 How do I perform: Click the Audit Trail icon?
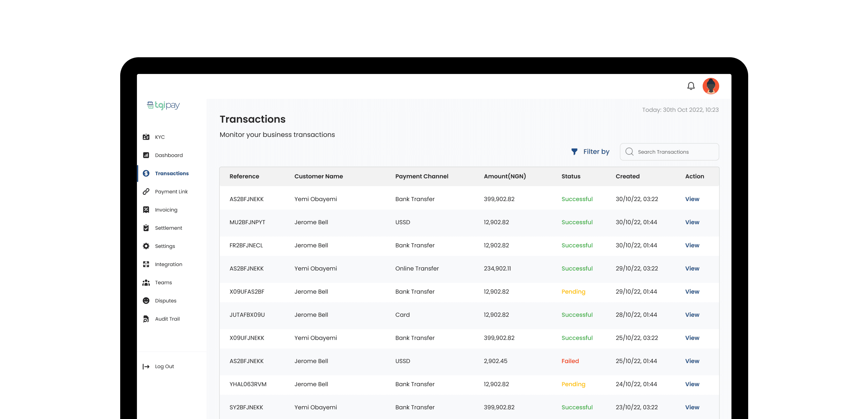(x=146, y=319)
